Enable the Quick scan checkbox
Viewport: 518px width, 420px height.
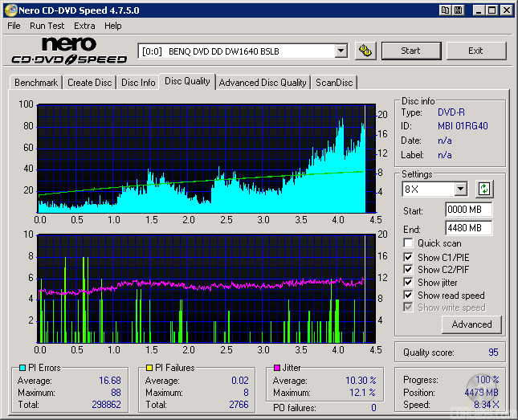coord(409,243)
